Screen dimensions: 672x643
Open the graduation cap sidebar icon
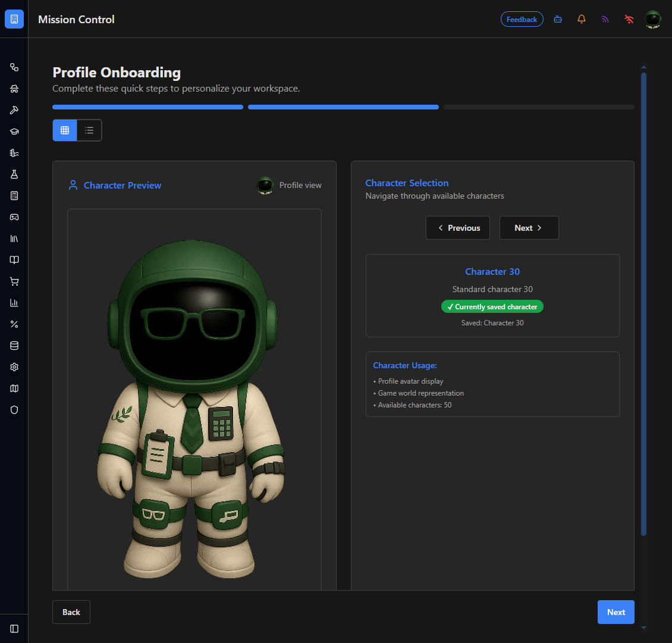pyautogui.click(x=14, y=131)
